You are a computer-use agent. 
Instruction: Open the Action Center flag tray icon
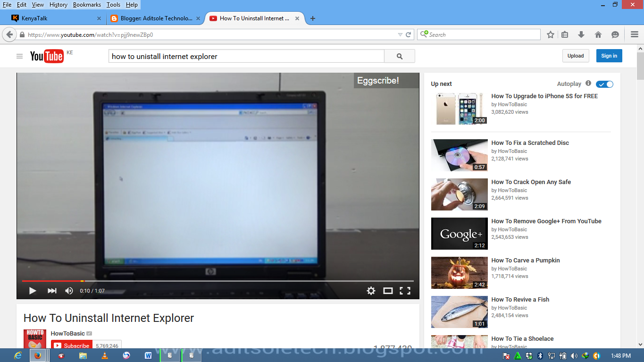coord(506,355)
